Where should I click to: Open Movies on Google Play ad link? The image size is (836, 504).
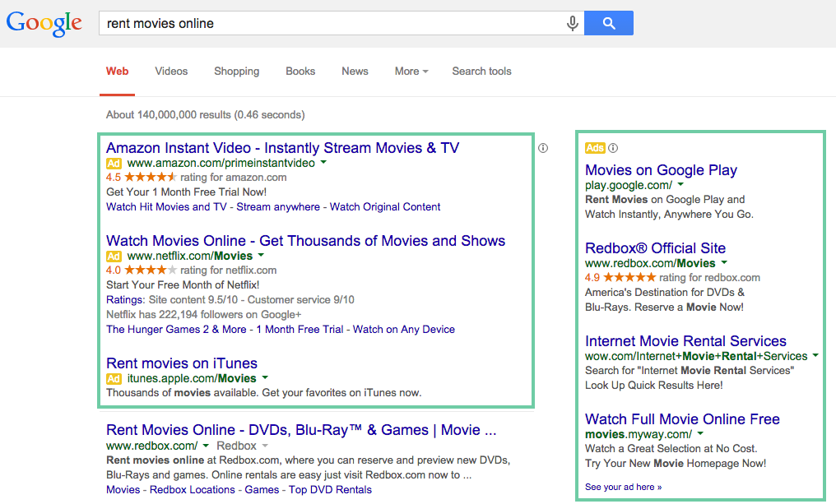[x=661, y=170]
